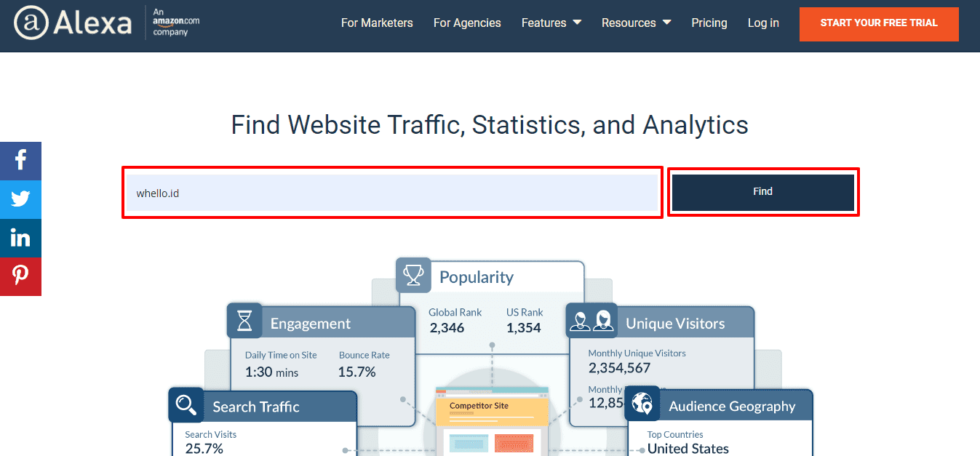Share page via LinkedIn icon
Screen dimensions: 980x456
click(x=20, y=238)
